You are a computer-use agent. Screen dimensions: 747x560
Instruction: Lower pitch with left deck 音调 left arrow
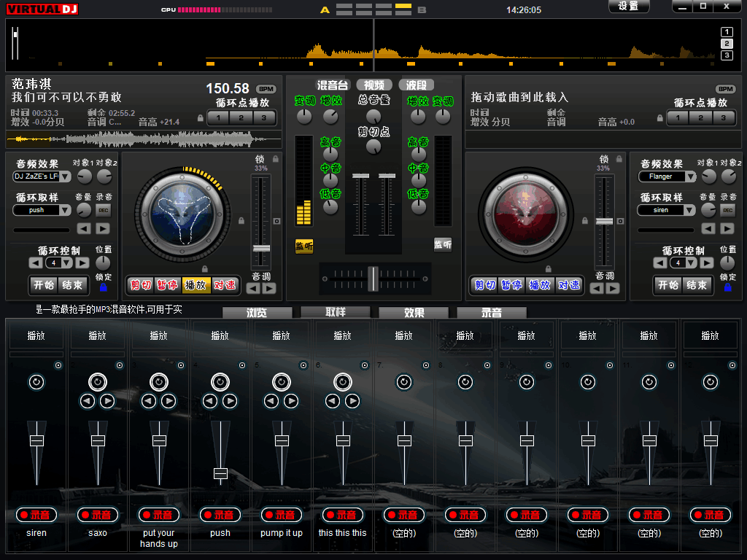pyautogui.click(x=253, y=288)
